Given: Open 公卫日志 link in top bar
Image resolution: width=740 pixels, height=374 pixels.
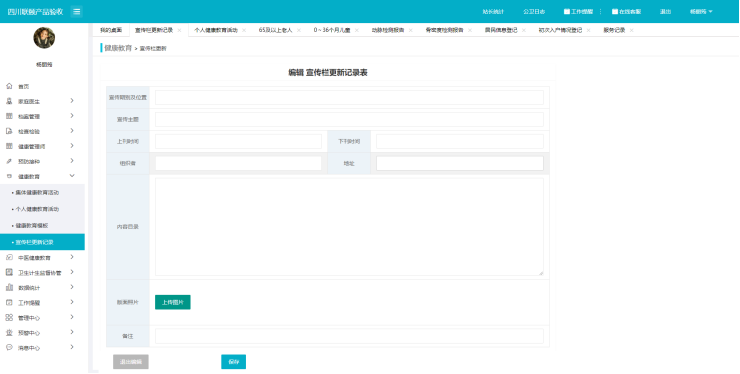Looking at the screenshot, I should tap(534, 12).
